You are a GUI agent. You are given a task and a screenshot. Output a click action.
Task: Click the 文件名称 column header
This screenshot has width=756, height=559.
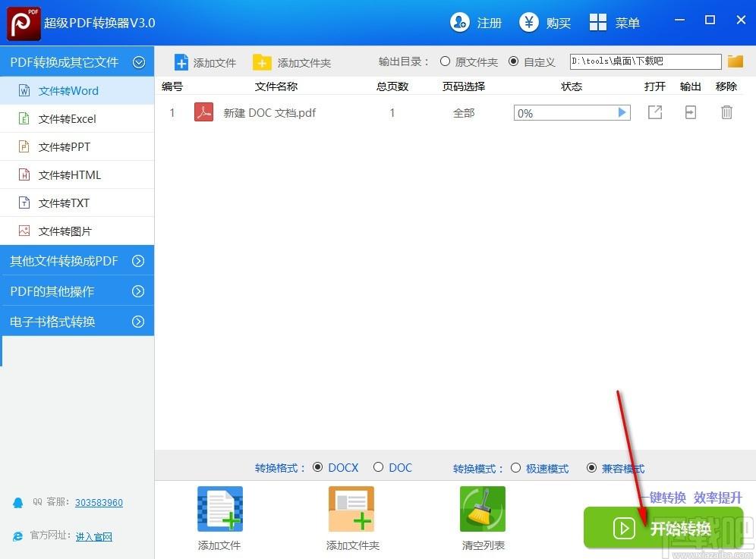point(276,86)
